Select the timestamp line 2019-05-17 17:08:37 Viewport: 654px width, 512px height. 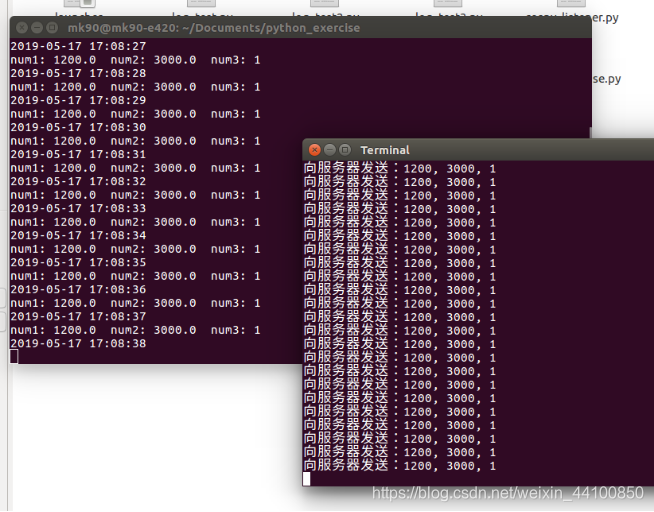coord(78,316)
